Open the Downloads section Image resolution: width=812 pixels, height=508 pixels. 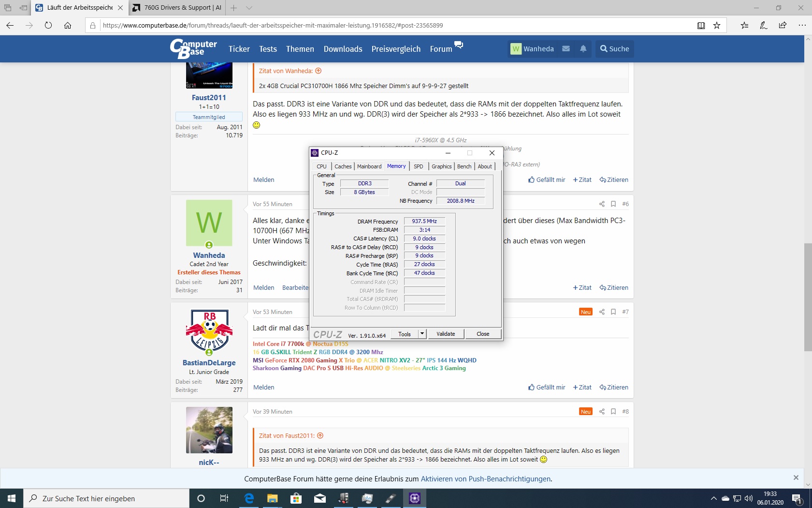pyautogui.click(x=343, y=49)
